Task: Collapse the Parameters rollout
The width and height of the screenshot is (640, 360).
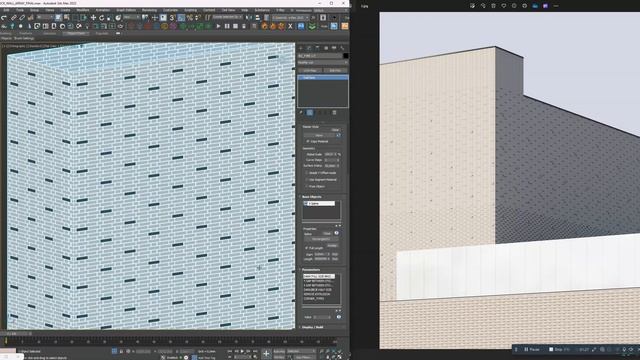Action: pyautogui.click(x=311, y=270)
